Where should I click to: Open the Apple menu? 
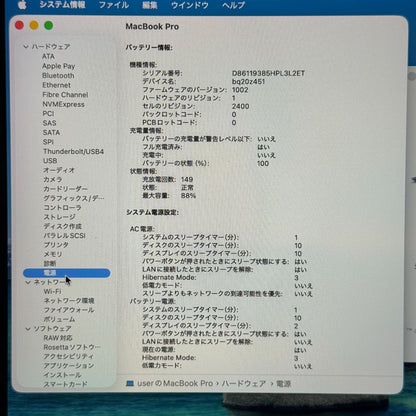click(22, 5)
